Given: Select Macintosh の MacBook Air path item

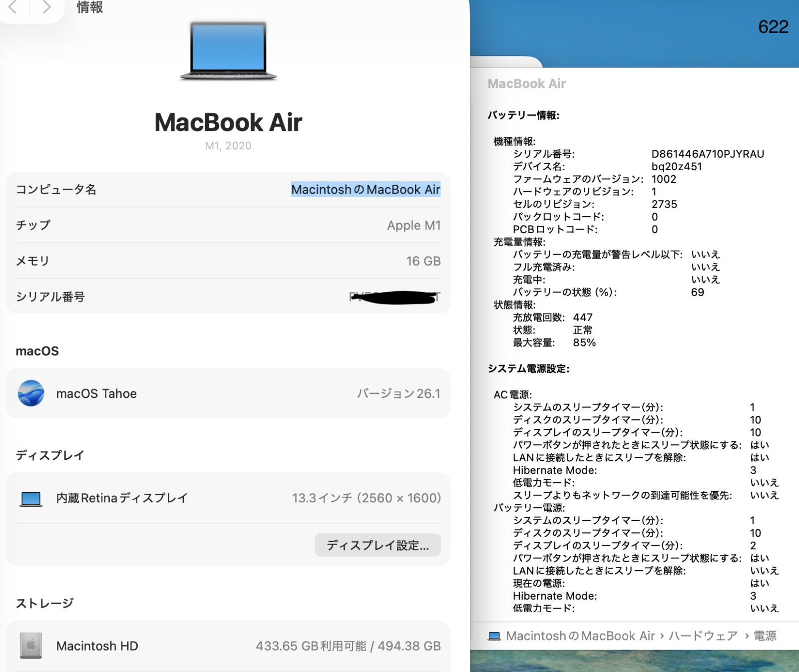Looking at the screenshot, I should coord(580,636).
